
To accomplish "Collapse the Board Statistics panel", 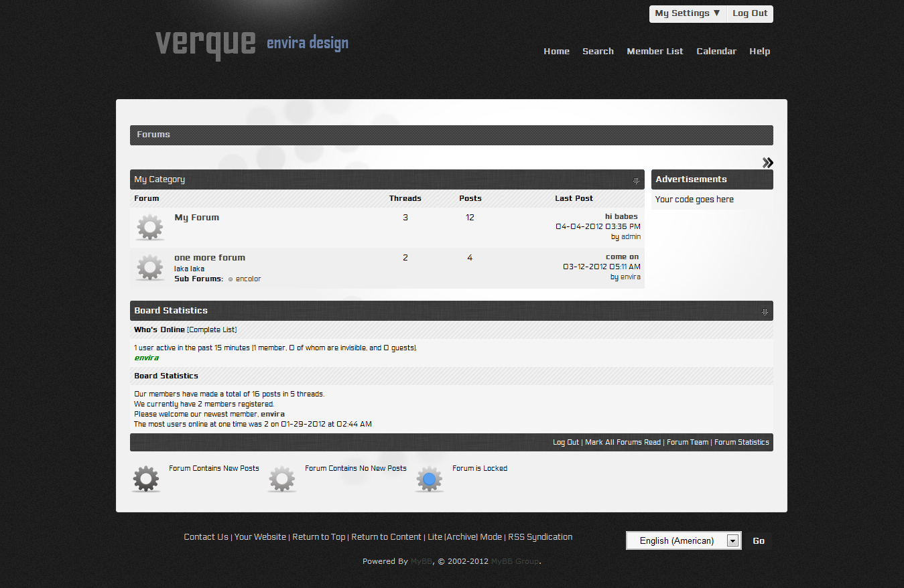I will (x=765, y=312).
